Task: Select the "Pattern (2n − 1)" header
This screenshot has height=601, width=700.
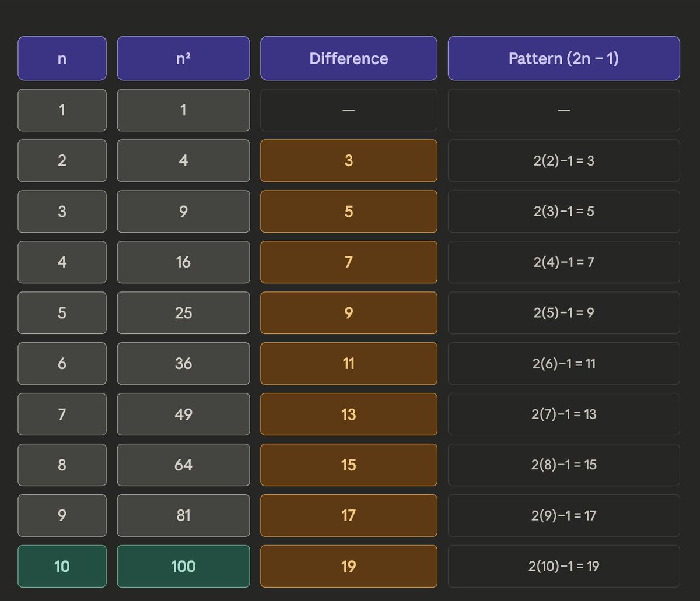Action: 563,58
